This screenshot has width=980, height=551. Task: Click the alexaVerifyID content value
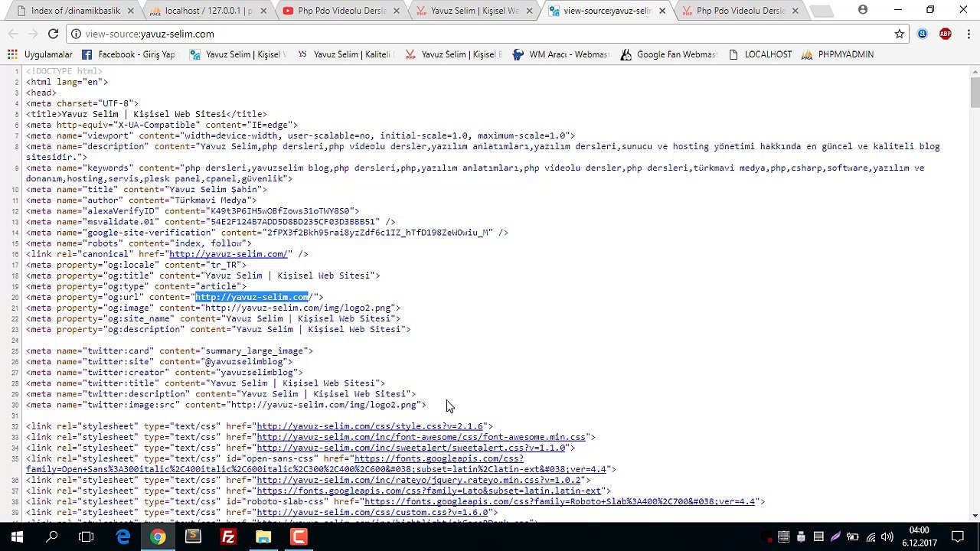pyautogui.click(x=279, y=210)
